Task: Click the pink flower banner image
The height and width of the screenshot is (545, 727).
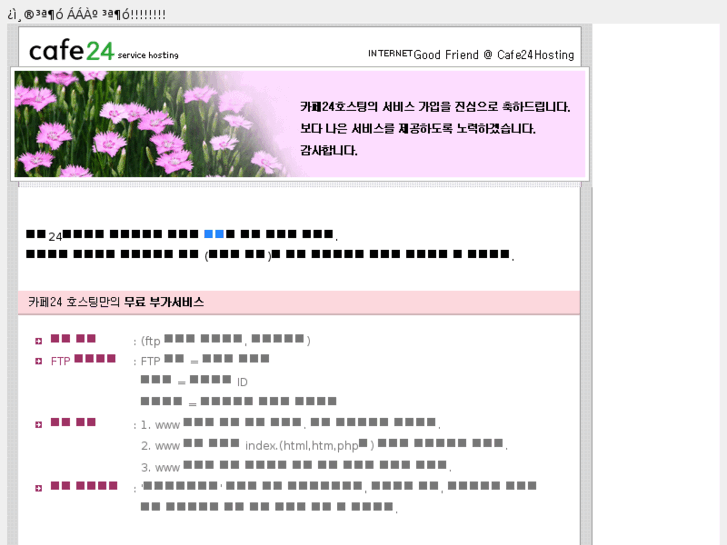Action: coord(300,124)
